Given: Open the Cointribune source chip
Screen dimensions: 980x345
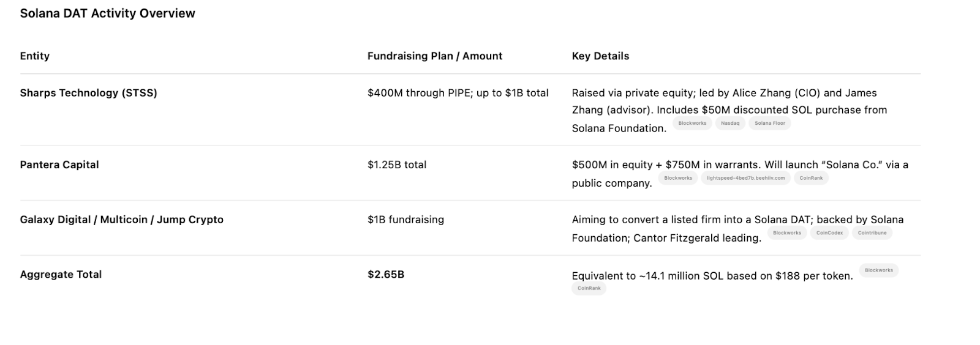Looking at the screenshot, I should pyautogui.click(x=872, y=233).
